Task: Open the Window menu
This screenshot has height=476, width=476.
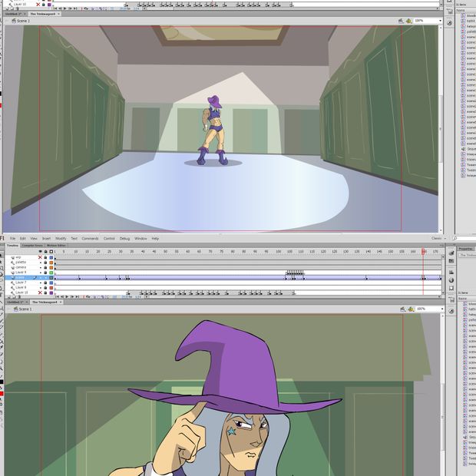Action: coord(140,239)
